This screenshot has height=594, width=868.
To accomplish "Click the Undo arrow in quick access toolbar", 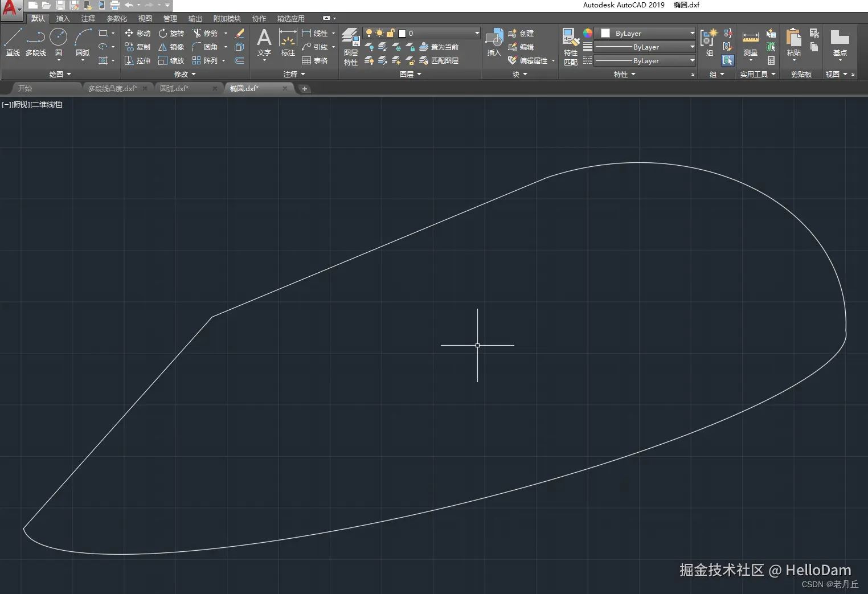I will 129,5.
